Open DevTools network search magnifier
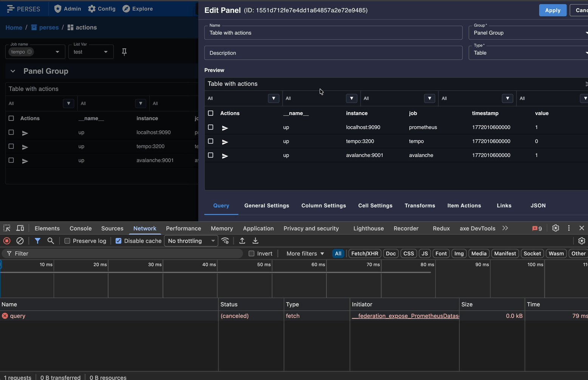 click(51, 241)
